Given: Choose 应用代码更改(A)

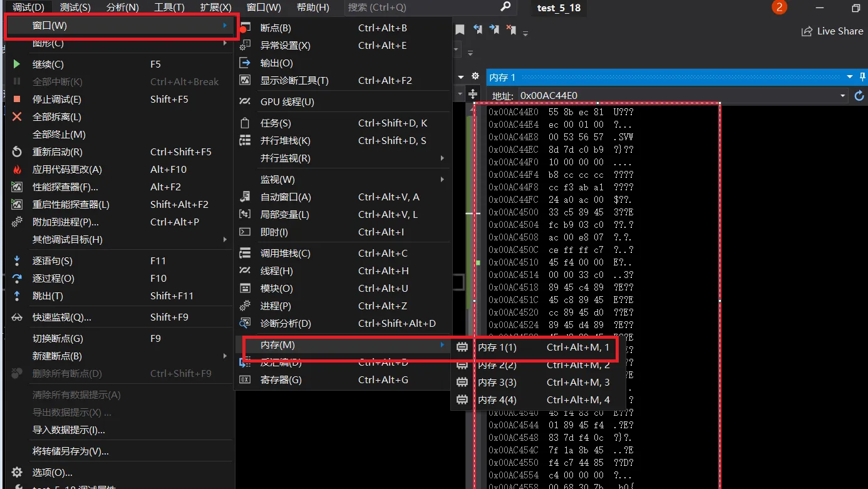Looking at the screenshot, I should pyautogui.click(x=120, y=170).
